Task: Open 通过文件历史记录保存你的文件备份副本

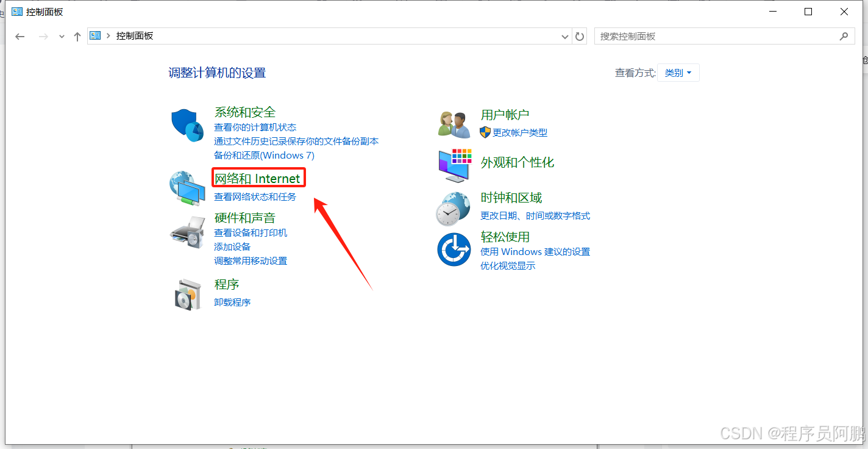Action: coord(296,141)
